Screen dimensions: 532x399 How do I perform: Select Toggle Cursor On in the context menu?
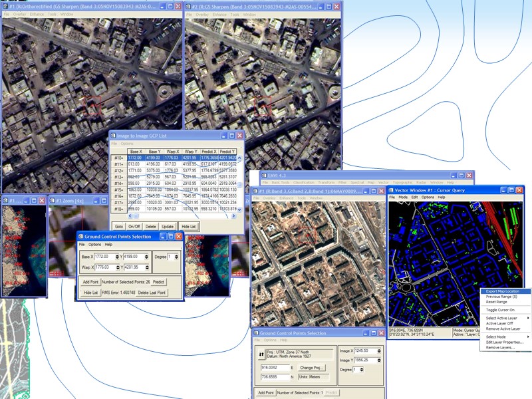505,310
